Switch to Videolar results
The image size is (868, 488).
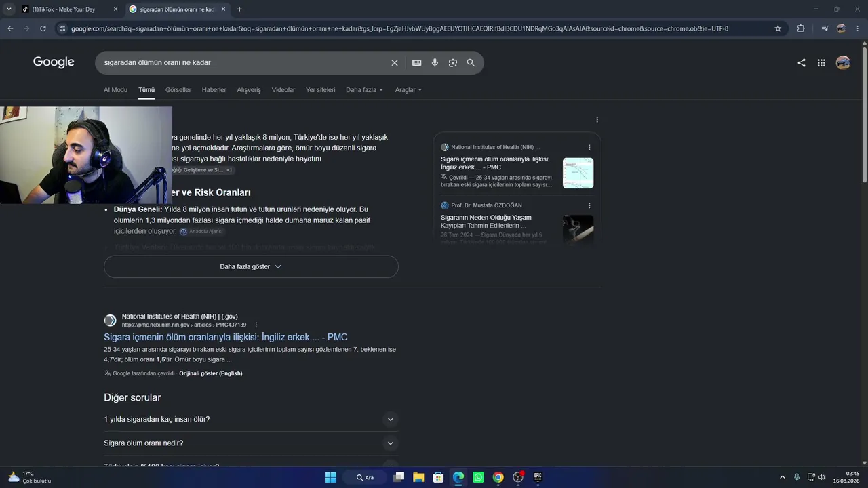coord(283,90)
